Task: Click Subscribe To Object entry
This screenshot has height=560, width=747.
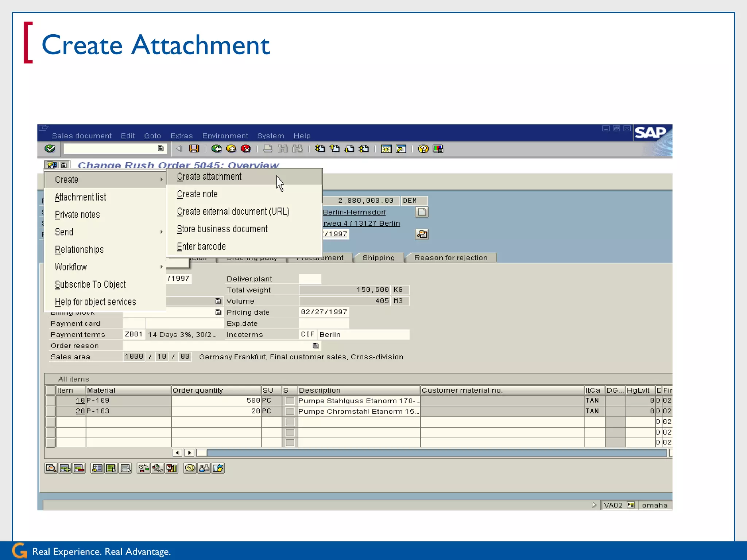Action: [105, 284]
